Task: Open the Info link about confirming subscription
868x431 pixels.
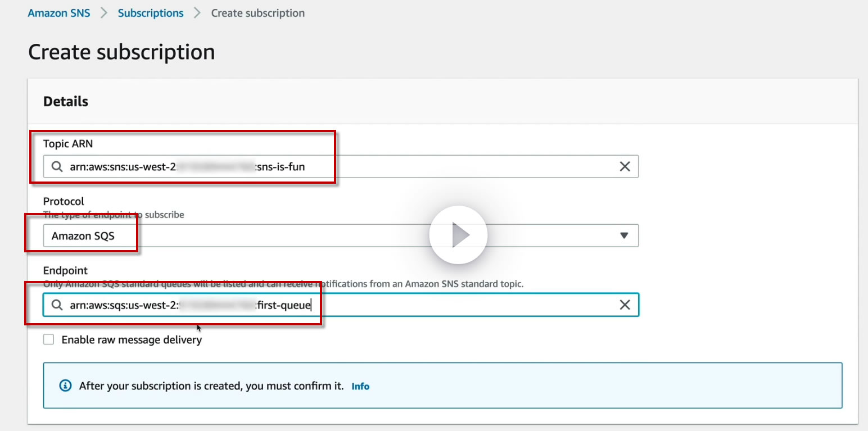Action: 360,386
